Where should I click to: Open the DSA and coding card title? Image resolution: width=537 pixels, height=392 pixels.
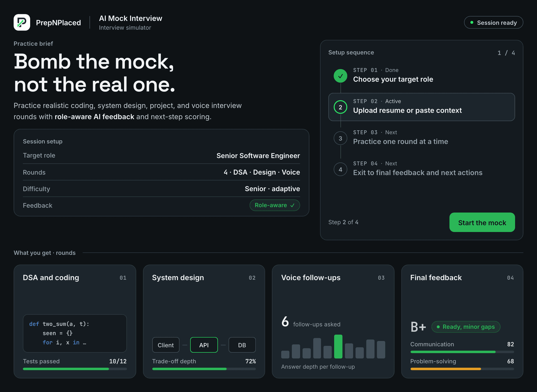(x=51, y=278)
